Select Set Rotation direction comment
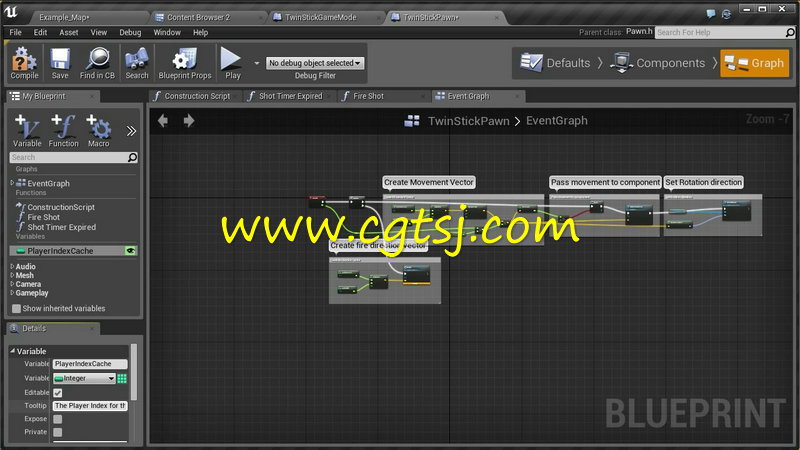 point(703,182)
